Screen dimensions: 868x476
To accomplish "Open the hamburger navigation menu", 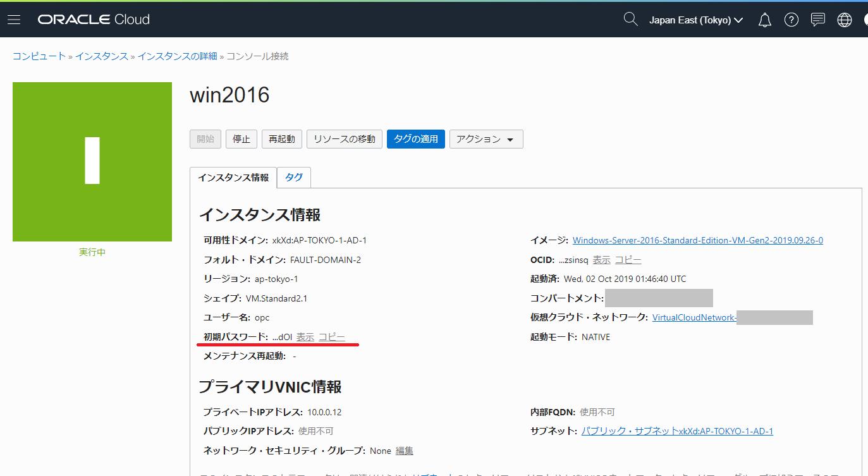I will pos(14,20).
